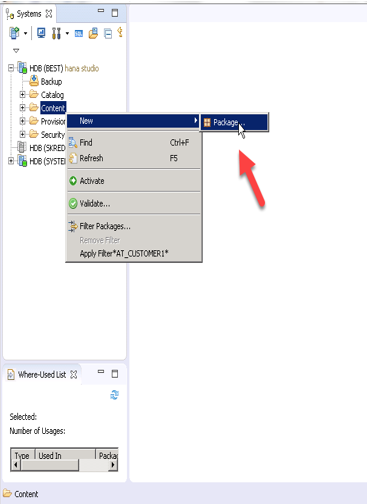Select the Security folder
The height and width of the screenshot is (504, 367).
coord(52,135)
